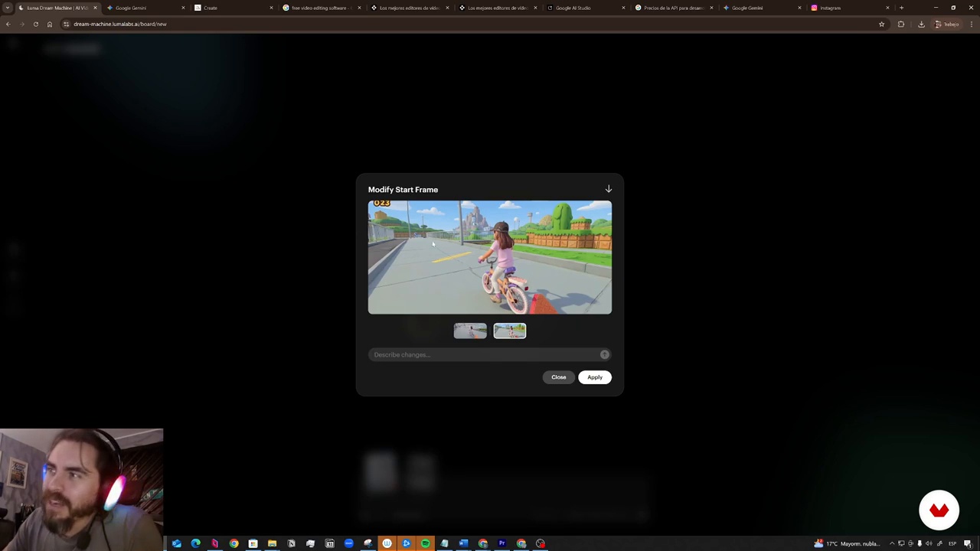Click the Apply button
Image resolution: width=980 pixels, height=551 pixels.
click(x=595, y=377)
